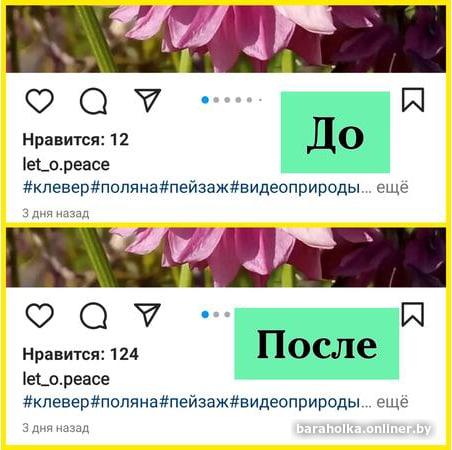Open let_o.peace profile in bottom post
452x450 pixels.
pos(66,379)
